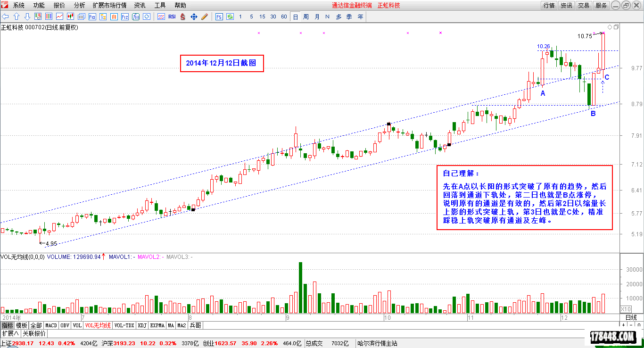Click the checklist icon beside the arrows
The height and width of the screenshot is (348, 644).
tap(38, 17)
